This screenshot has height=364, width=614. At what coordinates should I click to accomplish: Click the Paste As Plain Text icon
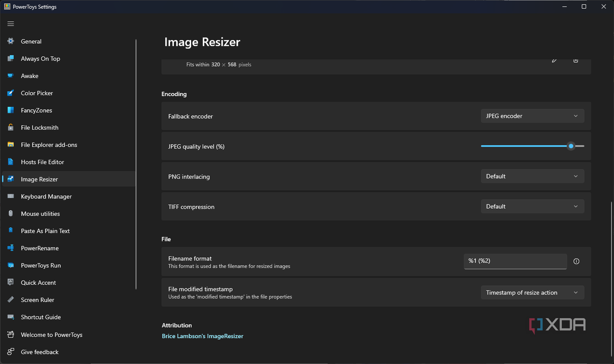[x=11, y=231]
